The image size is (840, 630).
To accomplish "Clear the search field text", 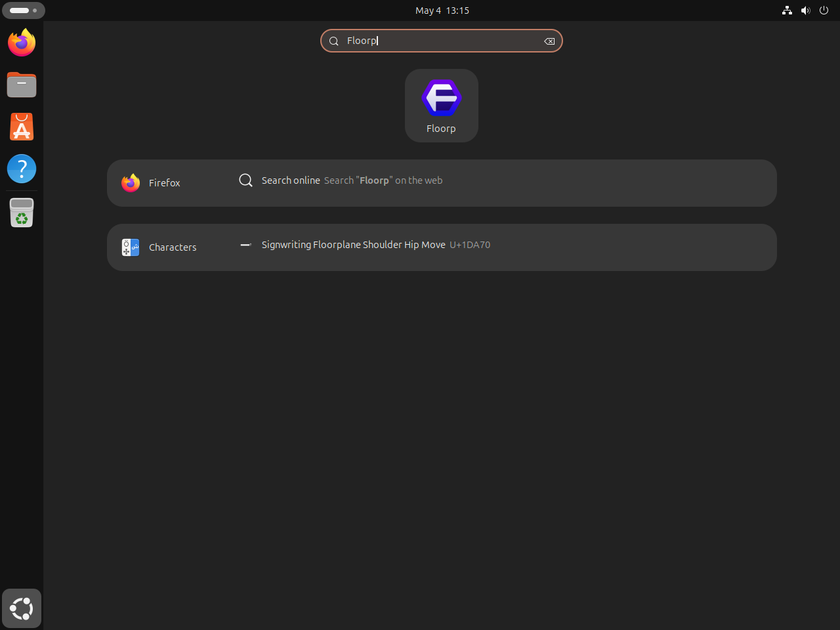I will (x=549, y=41).
